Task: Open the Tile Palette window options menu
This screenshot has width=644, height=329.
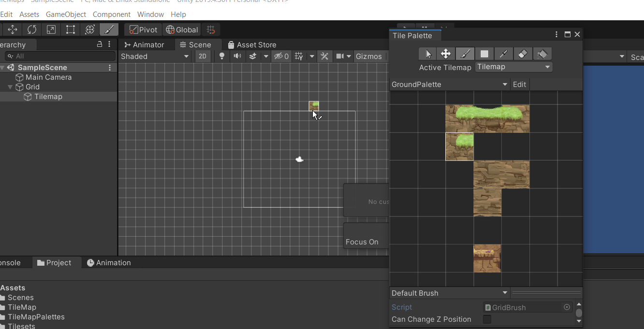Action: coord(557,34)
